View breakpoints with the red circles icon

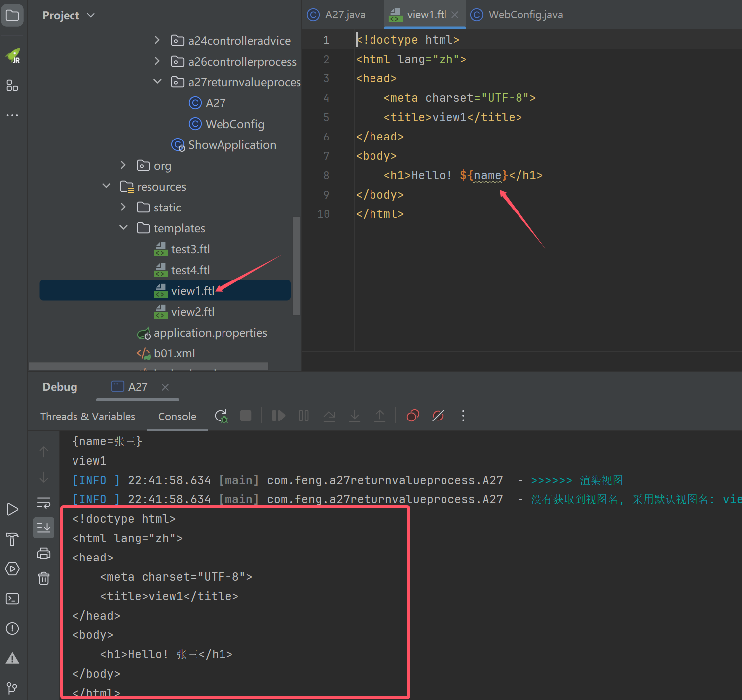[413, 416]
